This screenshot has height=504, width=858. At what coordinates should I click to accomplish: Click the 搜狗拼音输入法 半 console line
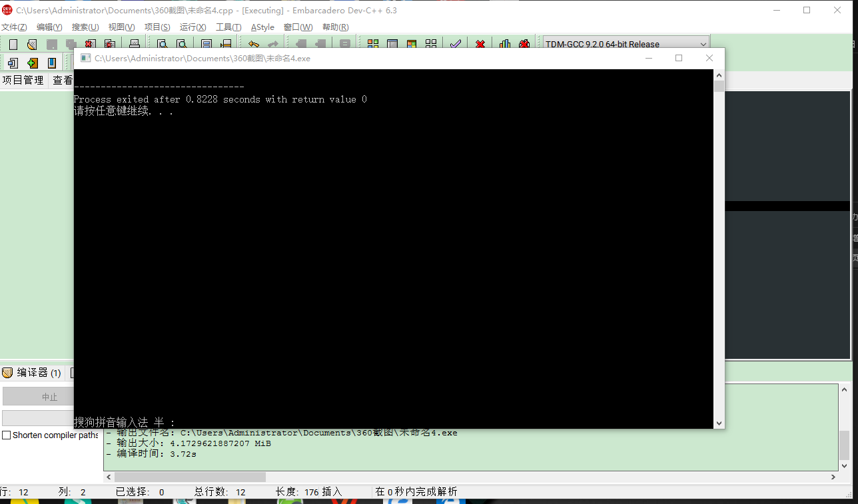(x=125, y=422)
